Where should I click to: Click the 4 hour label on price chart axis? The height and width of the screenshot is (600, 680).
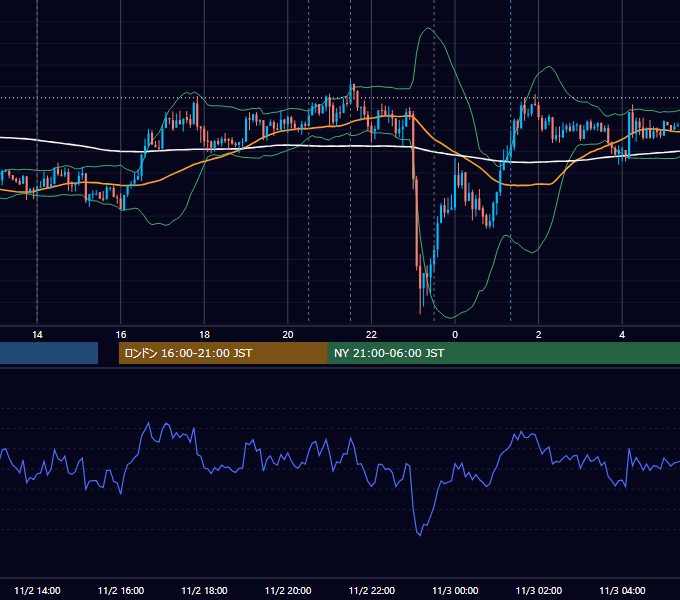pyautogui.click(x=622, y=335)
